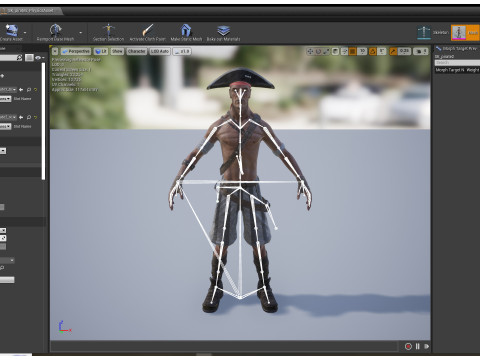Open the x1.0 playback speed menu
480x360 pixels.
182,51
